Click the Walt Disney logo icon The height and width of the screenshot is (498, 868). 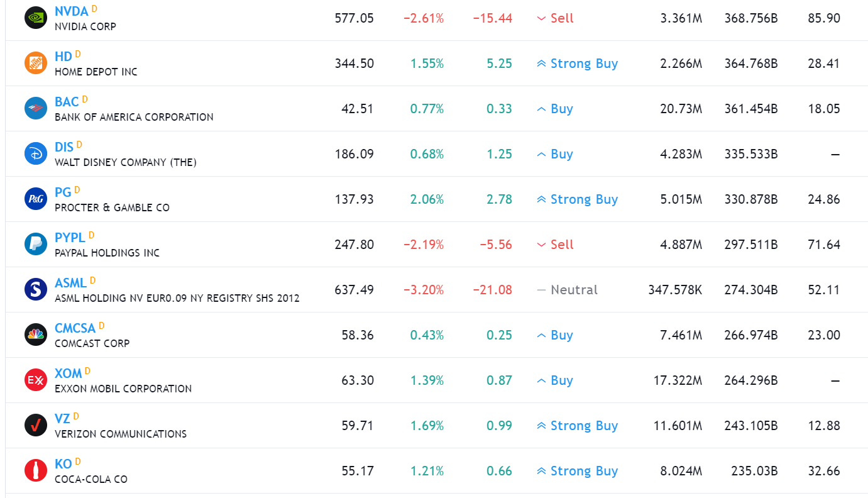pyautogui.click(x=36, y=153)
